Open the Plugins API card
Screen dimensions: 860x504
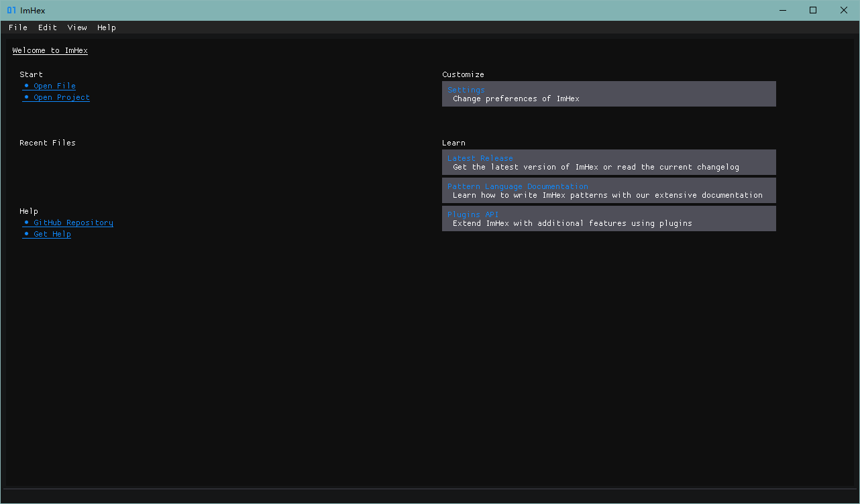click(609, 218)
